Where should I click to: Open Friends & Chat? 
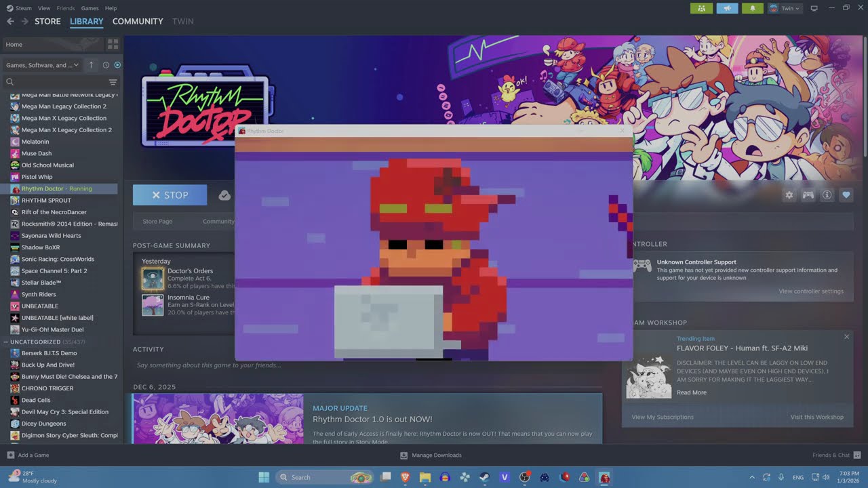pos(836,455)
